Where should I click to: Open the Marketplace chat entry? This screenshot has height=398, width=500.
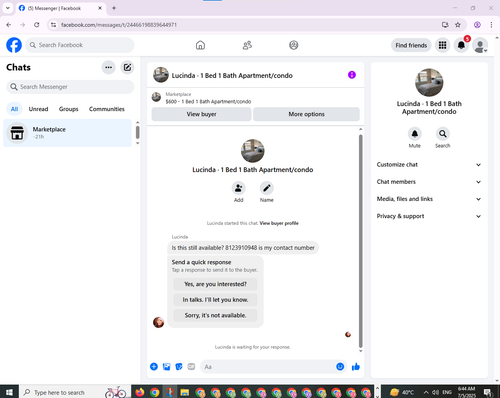coord(68,133)
